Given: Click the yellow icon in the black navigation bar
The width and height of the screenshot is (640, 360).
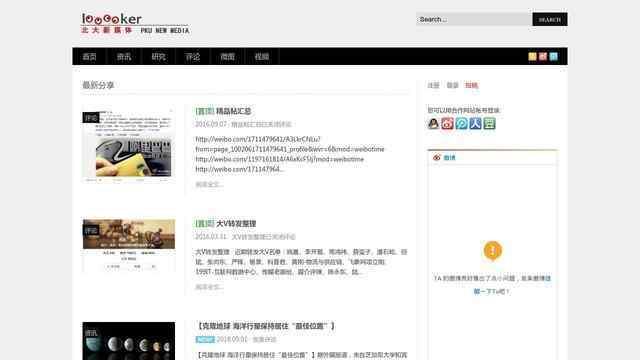Looking at the screenshot, I should tap(532, 56).
